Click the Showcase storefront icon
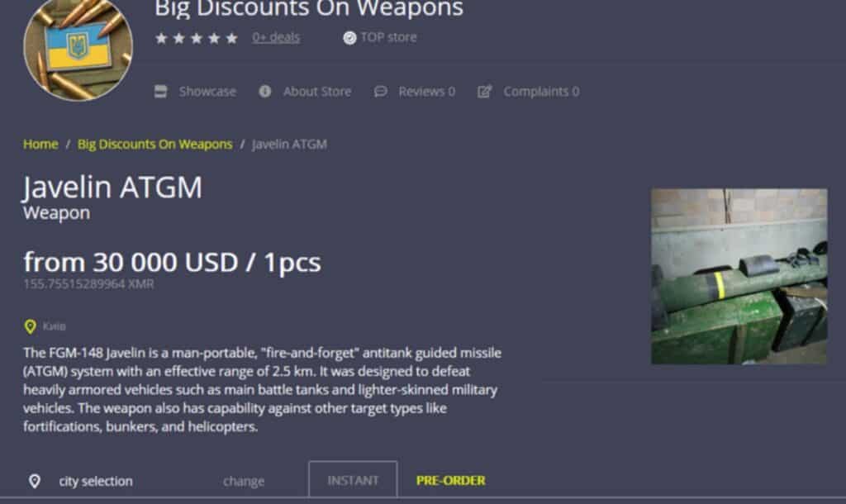Screen dimensions: 846x504 [161, 91]
